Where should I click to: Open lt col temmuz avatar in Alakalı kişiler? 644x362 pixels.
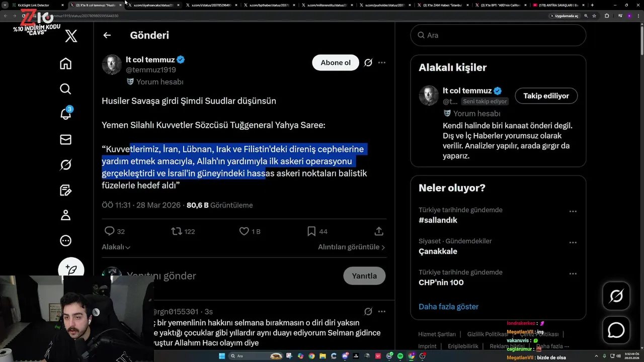click(429, 96)
